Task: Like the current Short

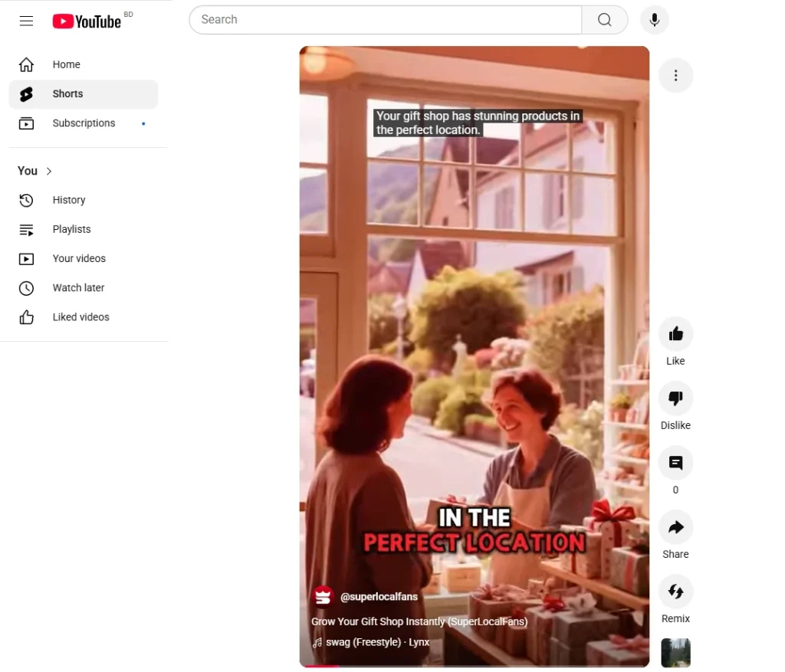Action: (x=675, y=333)
